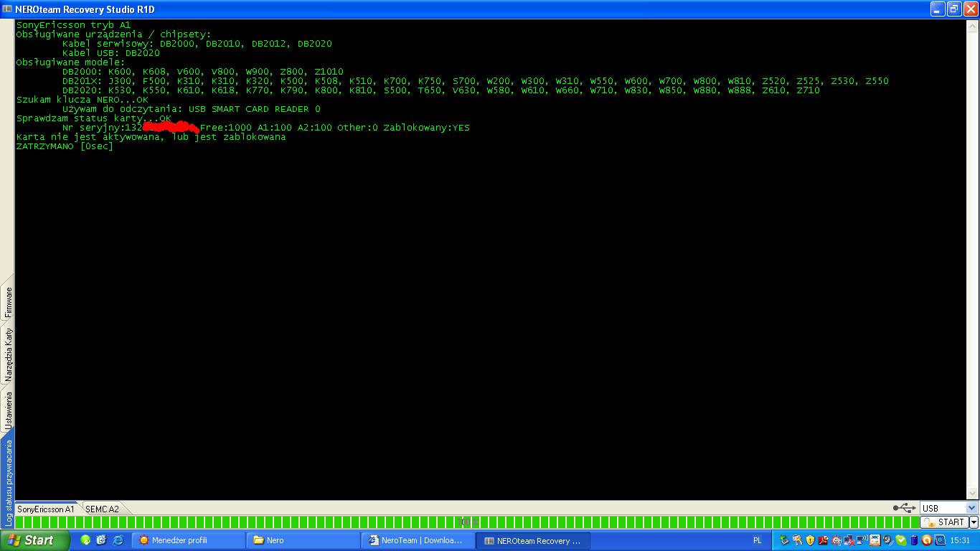The height and width of the screenshot is (551, 980).
Task: Open the USB connection type dropdown
Action: tap(948, 508)
